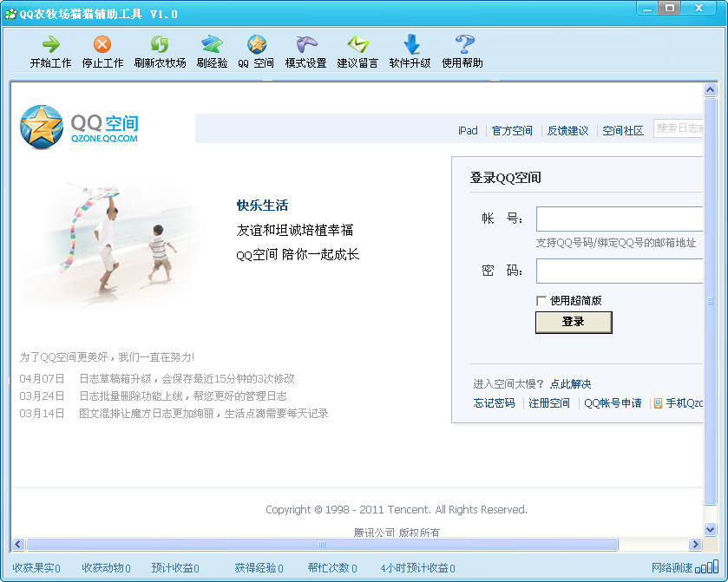Click the vertical scrollbar thumb
Screen dimensions: 728x582
[710, 301]
